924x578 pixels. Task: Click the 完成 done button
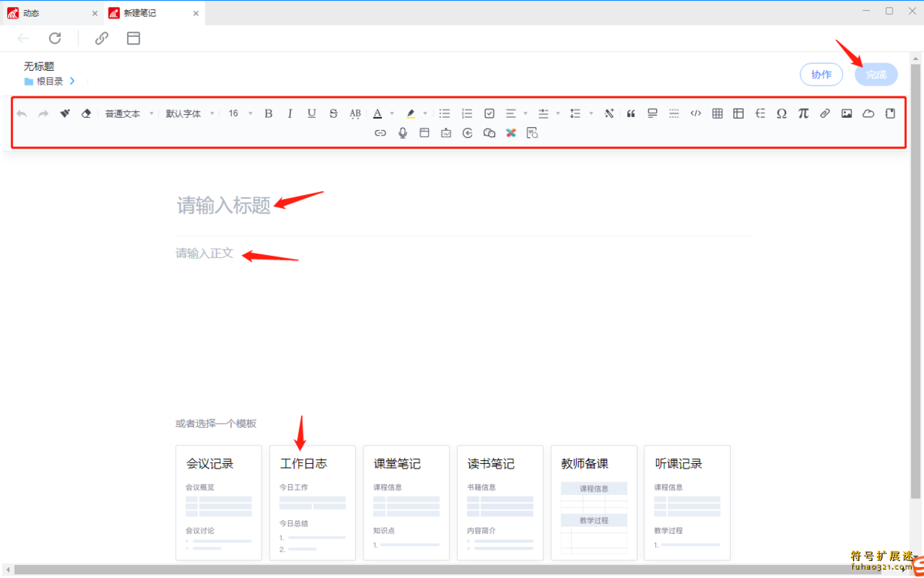click(x=876, y=74)
